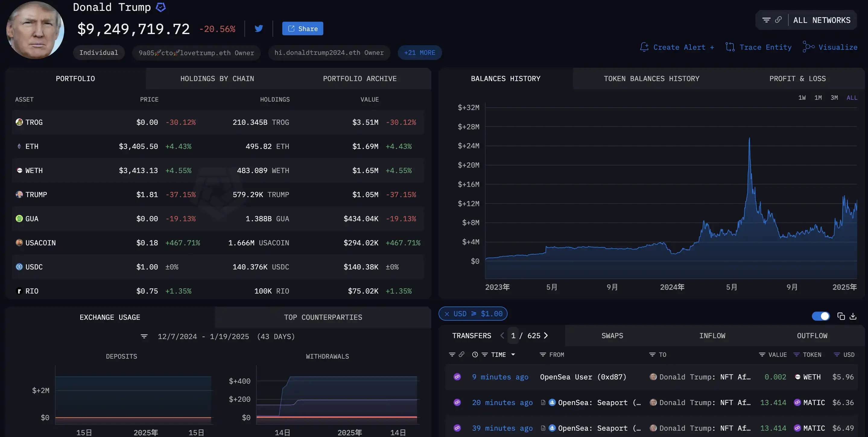Open the Twitter icon next to Share
The width and height of the screenshot is (868, 437).
(x=259, y=28)
